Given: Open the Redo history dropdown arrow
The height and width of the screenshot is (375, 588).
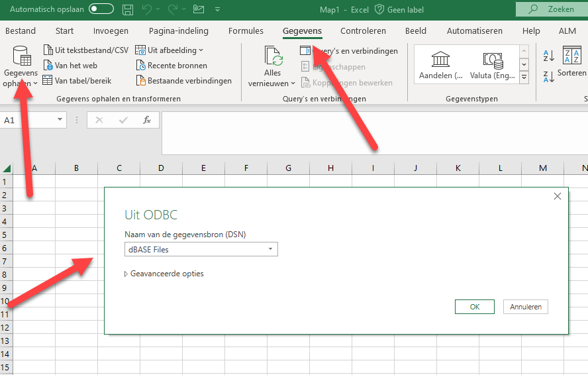Looking at the screenshot, I should [184, 9].
